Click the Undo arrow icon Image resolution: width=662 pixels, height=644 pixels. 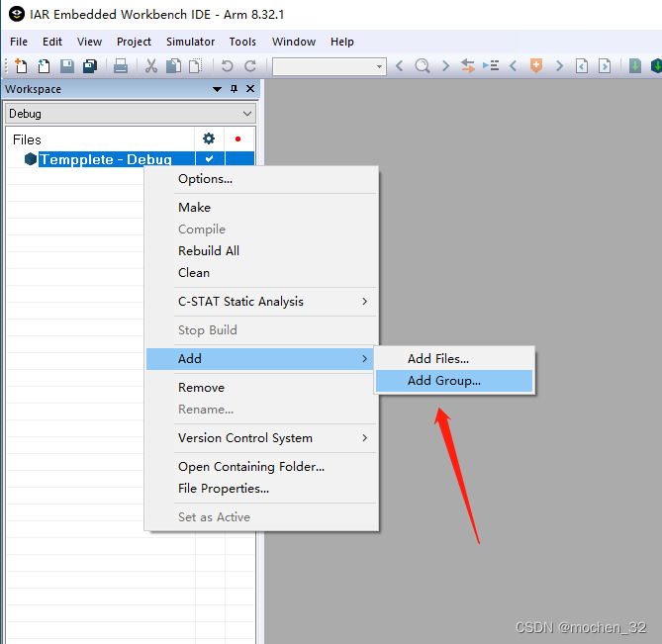tap(228, 66)
